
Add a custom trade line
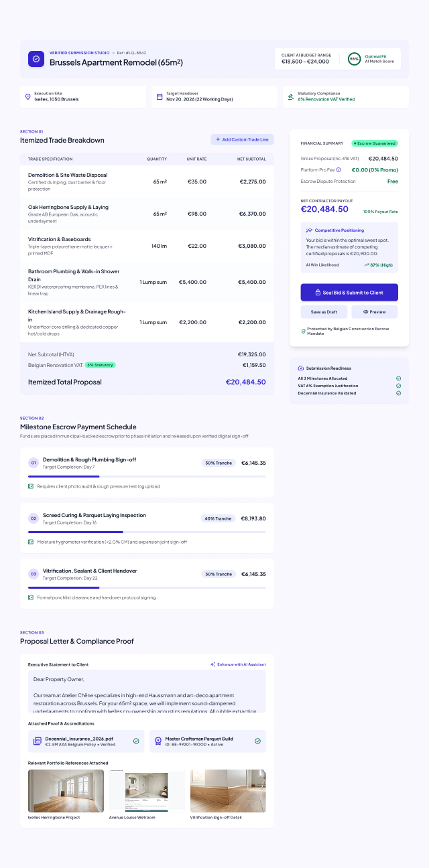point(242,139)
